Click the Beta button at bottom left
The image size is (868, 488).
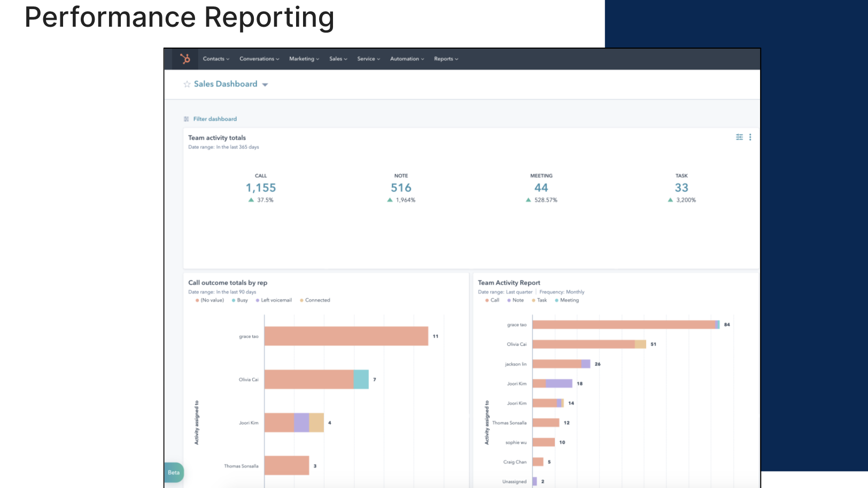(x=173, y=472)
